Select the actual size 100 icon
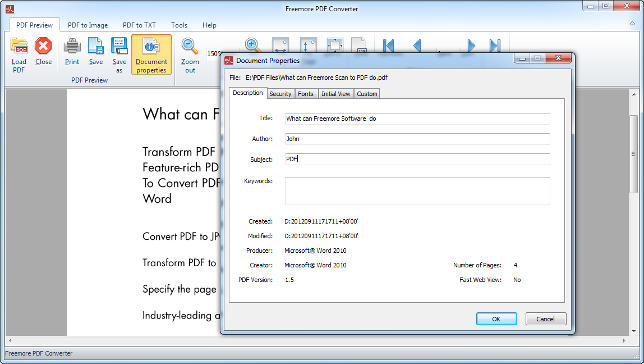644x364 pixels. coord(358,46)
